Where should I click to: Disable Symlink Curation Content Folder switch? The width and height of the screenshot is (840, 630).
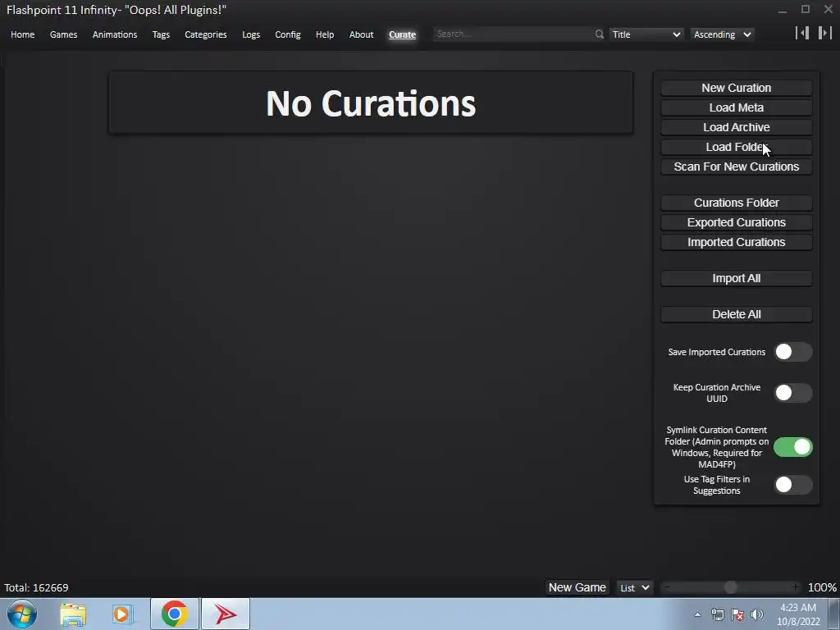pyautogui.click(x=793, y=447)
